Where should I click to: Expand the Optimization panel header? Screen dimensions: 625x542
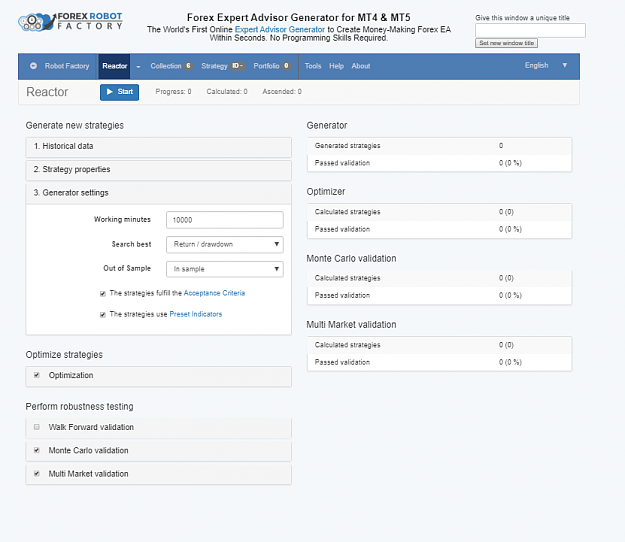click(x=159, y=376)
